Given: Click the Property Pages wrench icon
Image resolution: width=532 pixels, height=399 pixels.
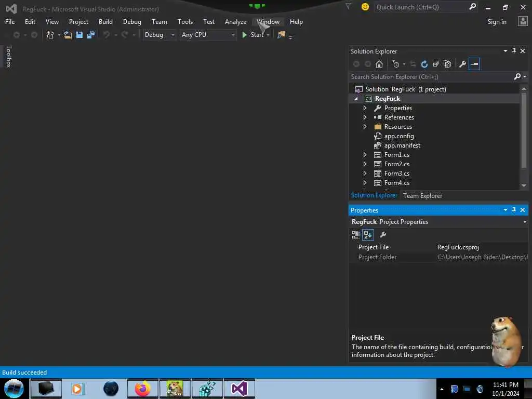Looking at the screenshot, I should pos(383,234).
